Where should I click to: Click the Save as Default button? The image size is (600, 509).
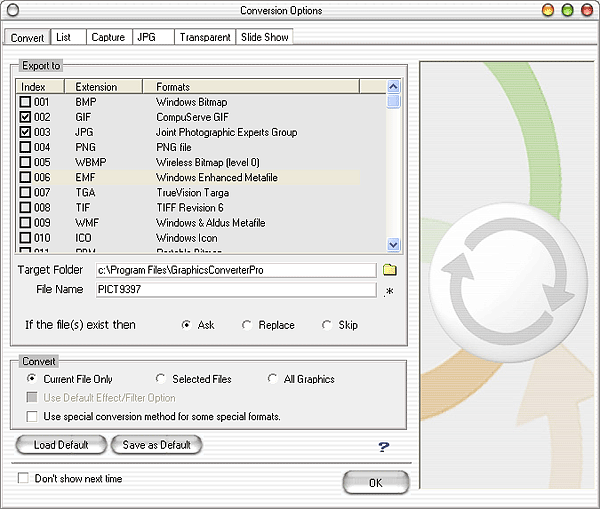(x=157, y=445)
